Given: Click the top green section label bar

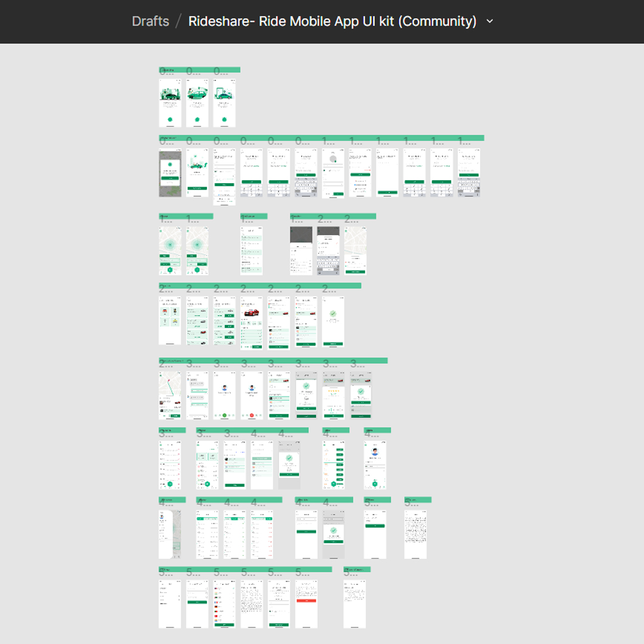Looking at the screenshot, I should click(199, 70).
